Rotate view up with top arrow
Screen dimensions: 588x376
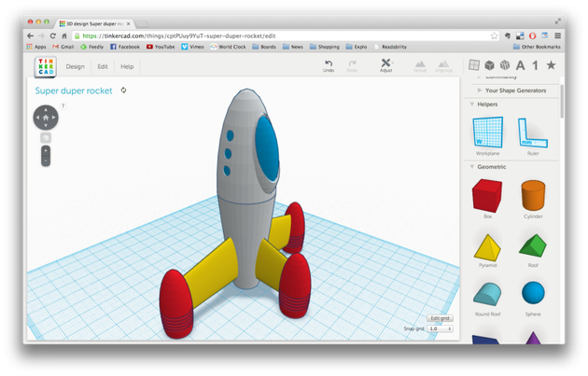point(46,109)
